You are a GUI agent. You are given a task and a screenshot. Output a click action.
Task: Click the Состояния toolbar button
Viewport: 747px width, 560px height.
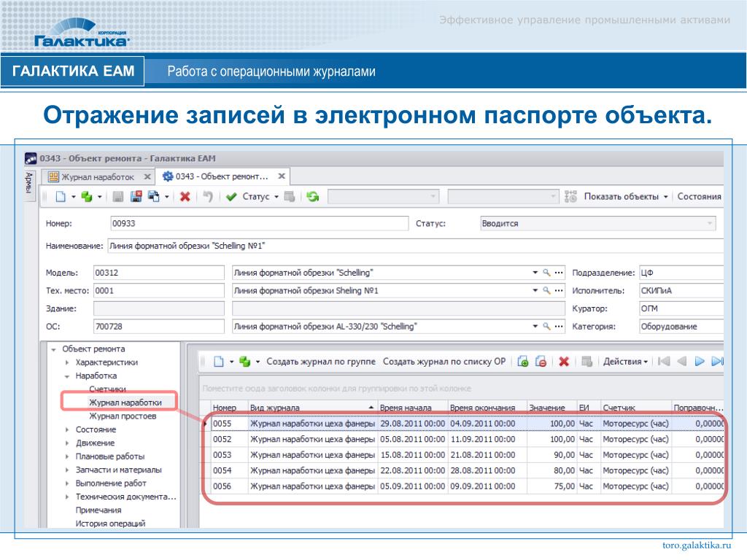click(x=699, y=197)
